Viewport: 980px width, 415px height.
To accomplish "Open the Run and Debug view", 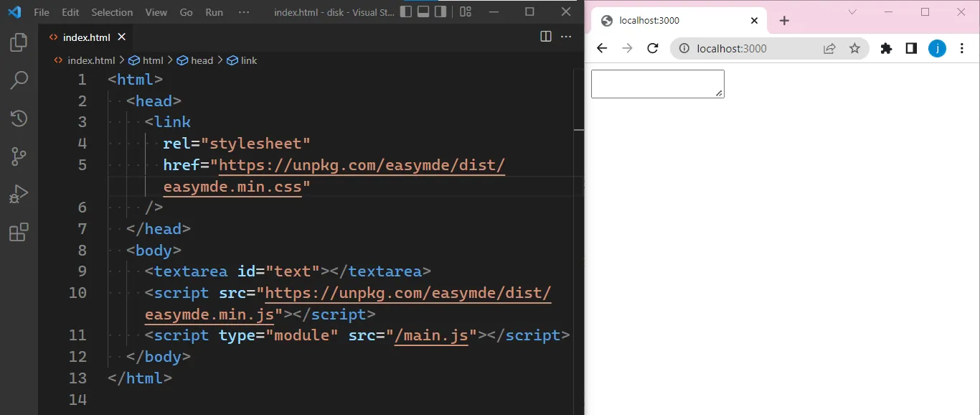I will (x=19, y=194).
